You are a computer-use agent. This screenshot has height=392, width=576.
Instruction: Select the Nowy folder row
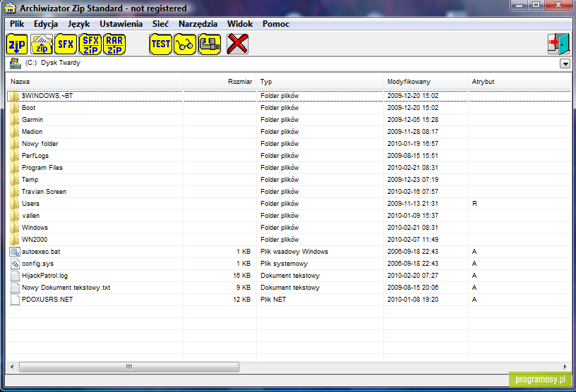(289, 144)
